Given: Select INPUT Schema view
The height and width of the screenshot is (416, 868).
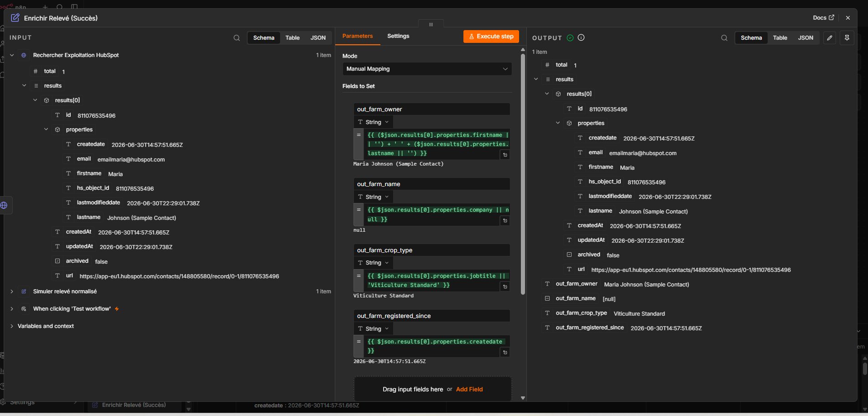Looking at the screenshot, I should (264, 38).
